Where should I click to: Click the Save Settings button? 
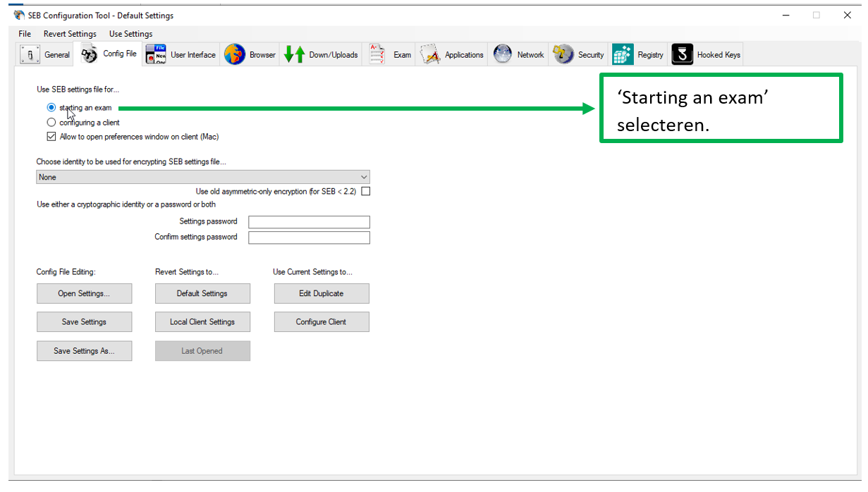[84, 321]
